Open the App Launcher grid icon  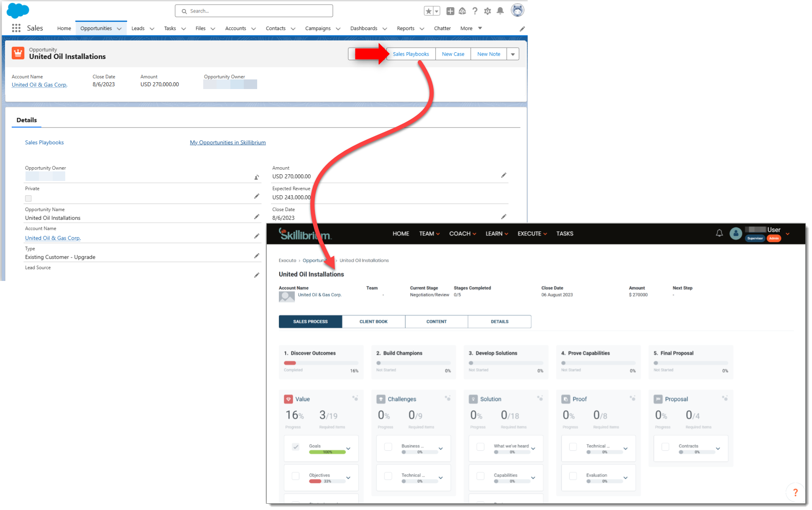click(16, 28)
